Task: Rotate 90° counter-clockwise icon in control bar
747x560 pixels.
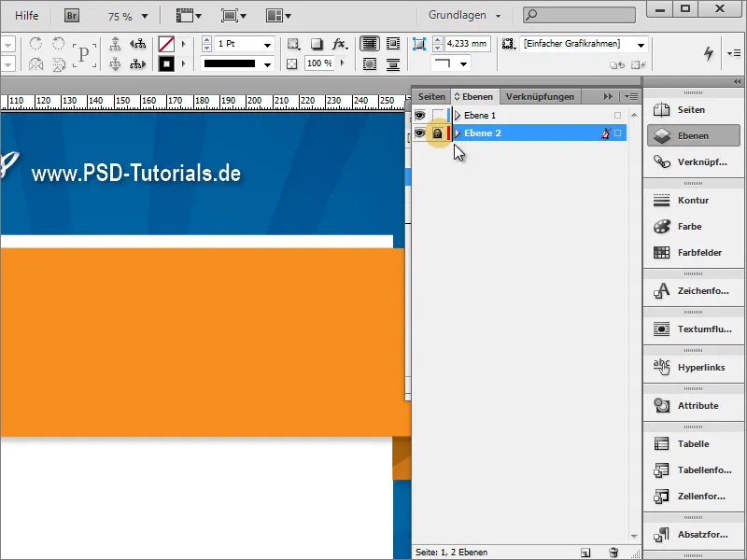Action: [58, 44]
